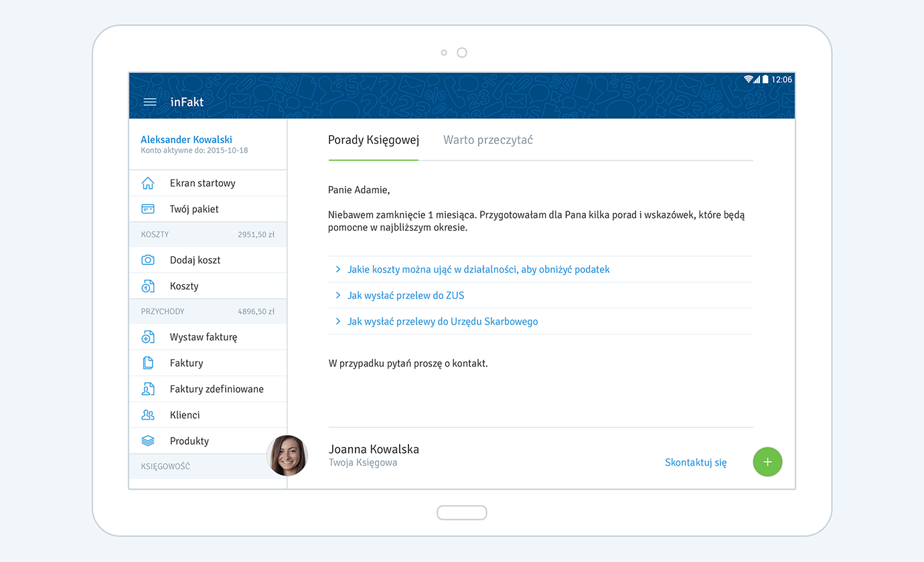
Task: Click the PRZYCHODY section header
Action: [163, 312]
